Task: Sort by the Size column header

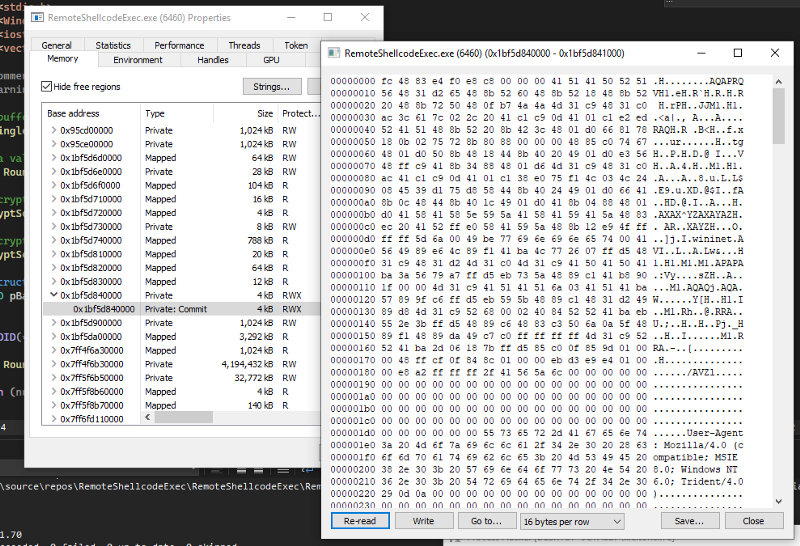Action: point(245,113)
